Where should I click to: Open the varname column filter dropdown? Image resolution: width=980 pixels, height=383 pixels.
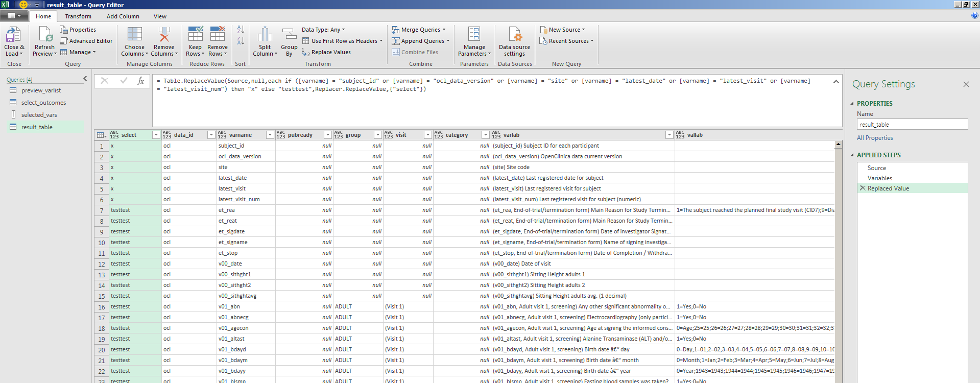(270, 135)
